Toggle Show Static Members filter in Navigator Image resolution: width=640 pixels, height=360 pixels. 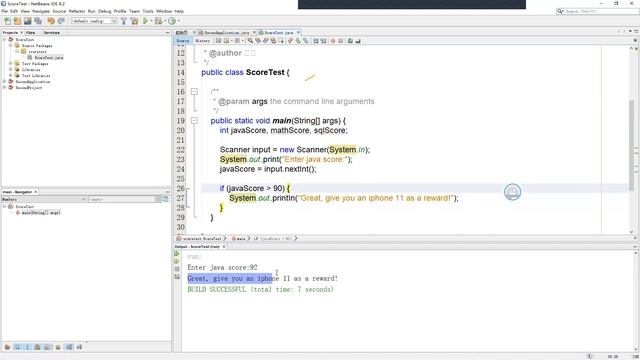coord(27,347)
